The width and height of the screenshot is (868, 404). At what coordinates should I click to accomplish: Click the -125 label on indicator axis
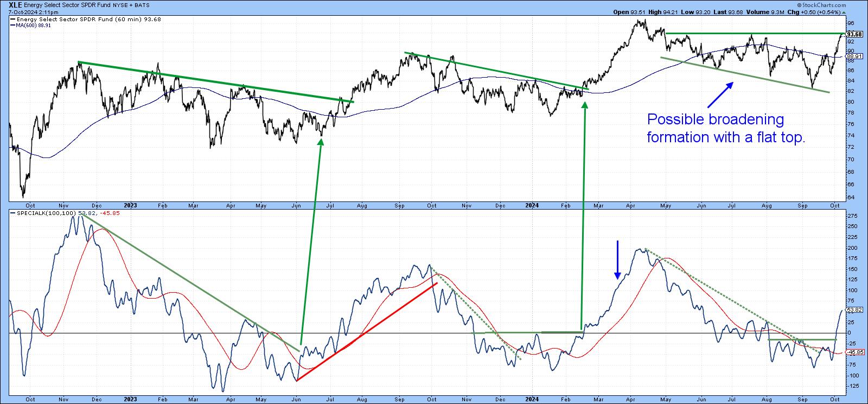[853, 386]
